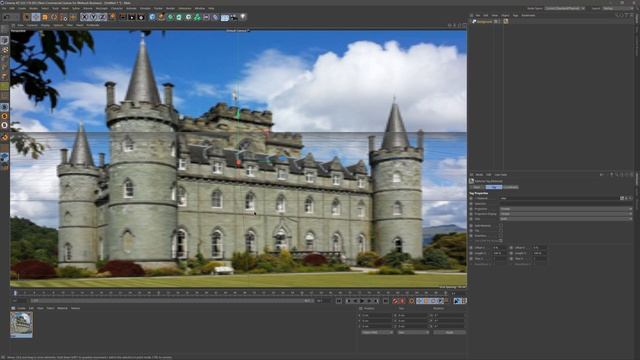Click the Offset U value field
This screenshot has width=640, height=360.
click(x=499, y=248)
